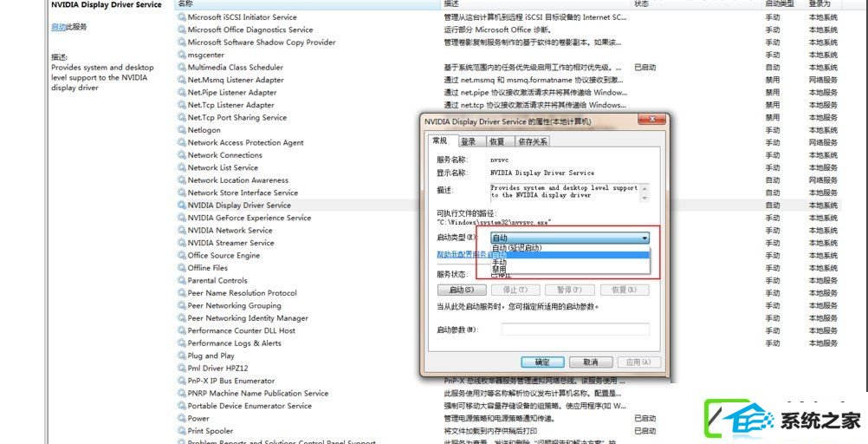Image resolution: width=868 pixels, height=444 pixels.
Task: Click the C:\Windows\system32\nvvsvc.exe path text
Action: (494, 222)
